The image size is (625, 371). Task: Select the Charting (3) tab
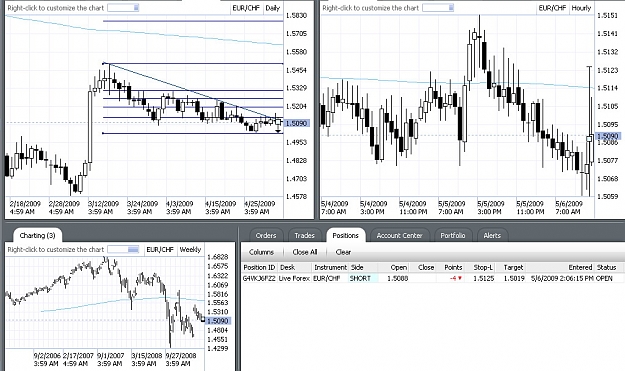pyautogui.click(x=37, y=235)
